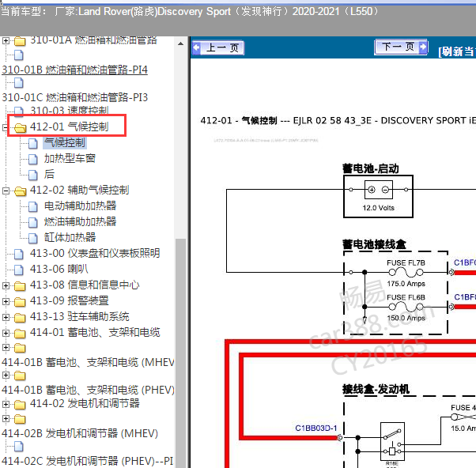This screenshot has width=476, height=468.
Task: Click the 310-01A folder icon
Action: (x=20, y=41)
